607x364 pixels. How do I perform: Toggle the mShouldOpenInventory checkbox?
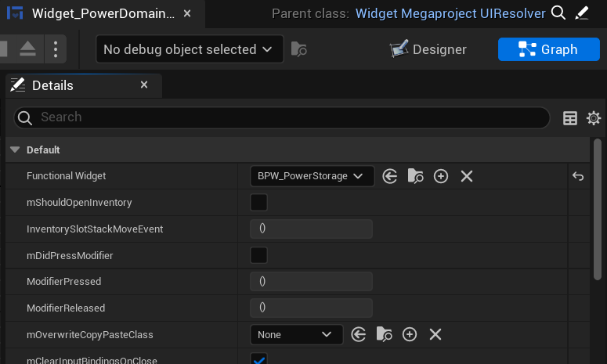258,202
